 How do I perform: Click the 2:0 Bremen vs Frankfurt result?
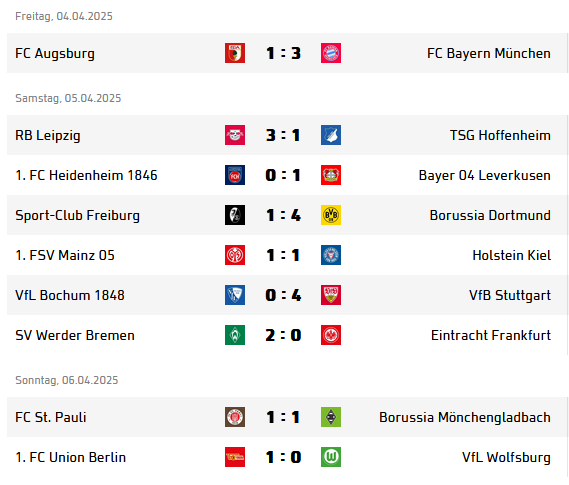pyautogui.click(x=283, y=335)
